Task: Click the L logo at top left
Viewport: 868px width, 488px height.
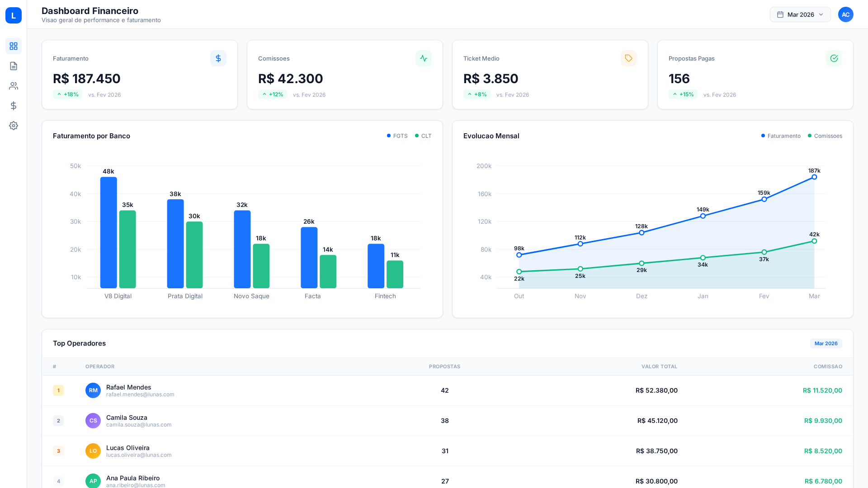Action: 14,15
